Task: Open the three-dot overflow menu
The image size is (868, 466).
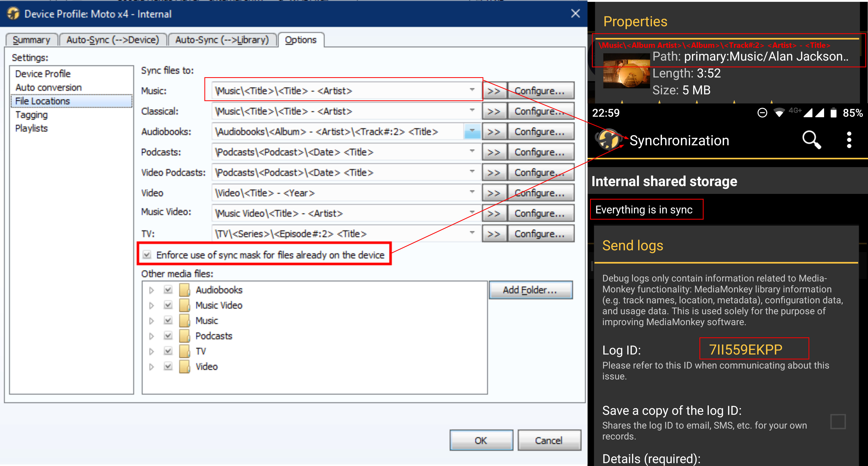Action: (849, 140)
